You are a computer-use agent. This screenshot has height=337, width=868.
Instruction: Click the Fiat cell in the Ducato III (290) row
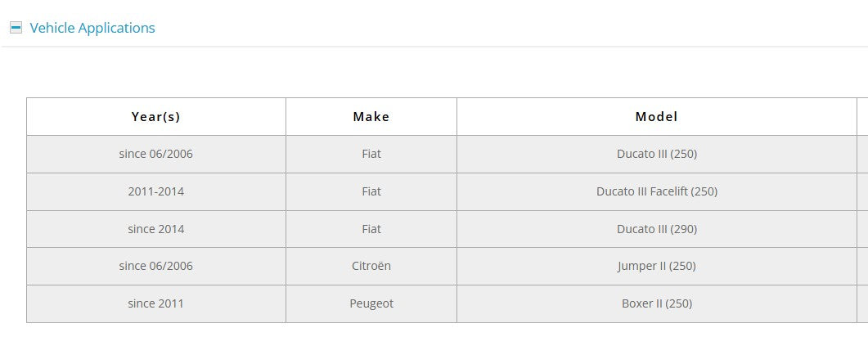tap(371, 229)
